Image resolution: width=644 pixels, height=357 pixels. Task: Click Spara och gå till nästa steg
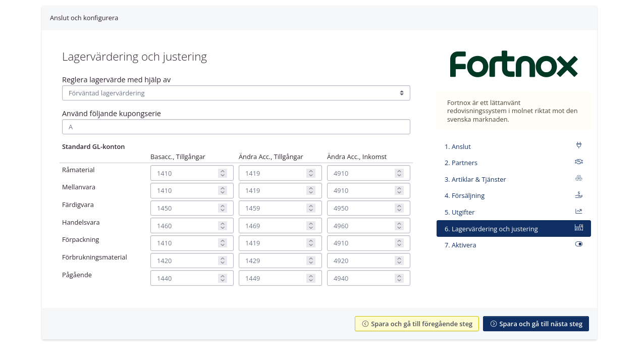pyautogui.click(x=535, y=324)
